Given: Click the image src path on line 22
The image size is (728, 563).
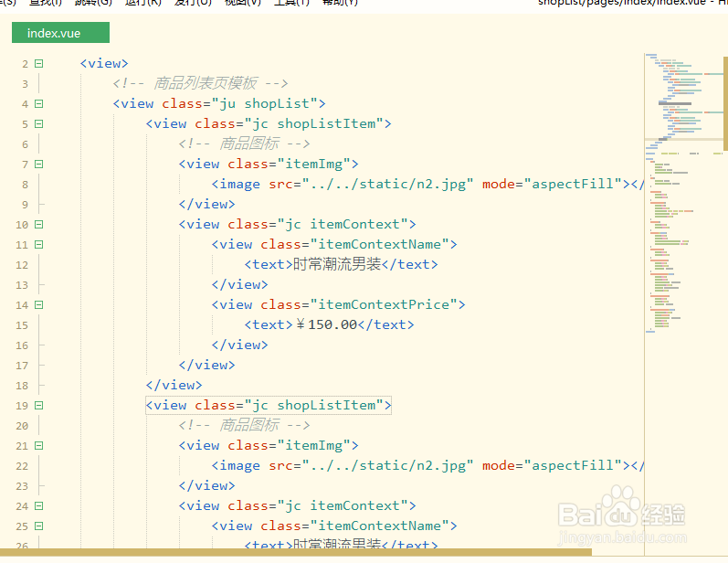Looking at the screenshot, I should [387, 465].
